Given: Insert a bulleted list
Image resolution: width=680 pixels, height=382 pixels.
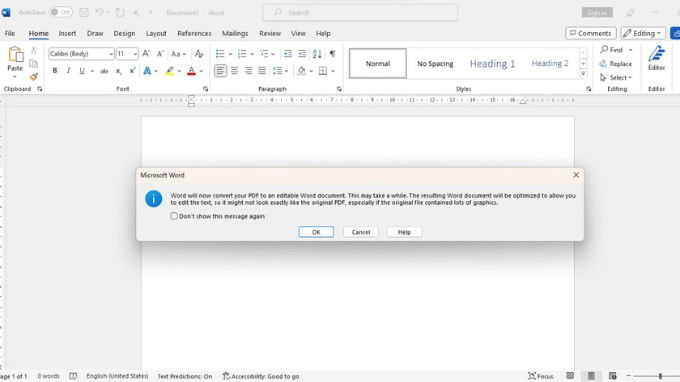Looking at the screenshot, I should point(220,54).
